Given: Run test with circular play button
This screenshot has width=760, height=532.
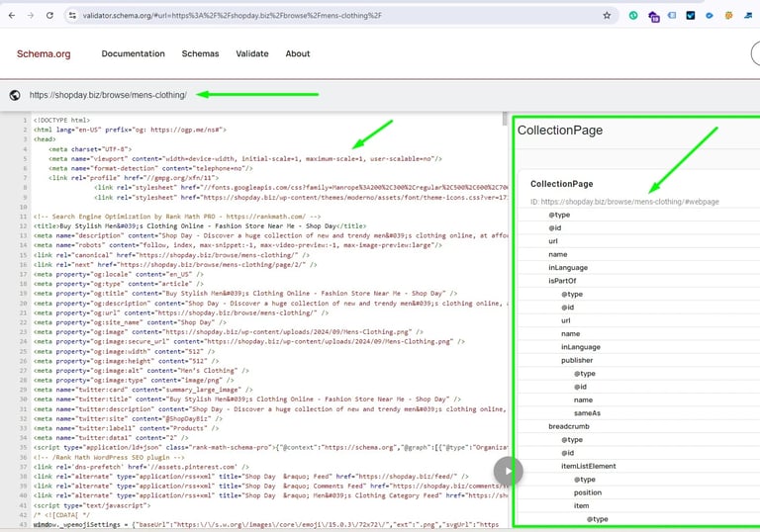Looking at the screenshot, I should pos(508,471).
